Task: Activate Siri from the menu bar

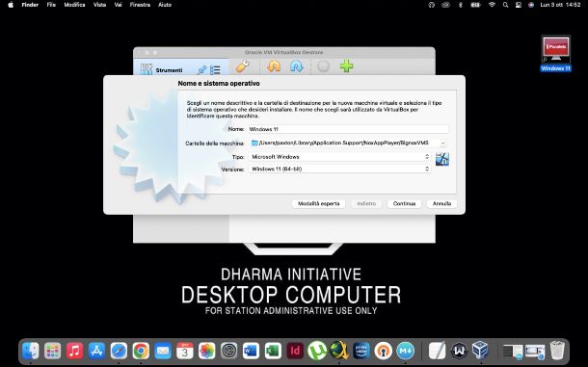Action: [531, 5]
